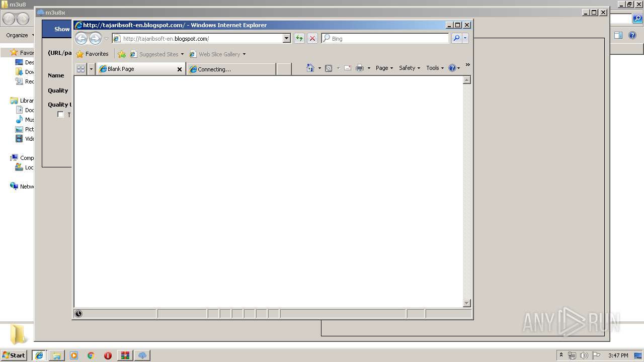Select Computer in Explorer navigation pane
The image size is (644, 362).
tap(22, 158)
